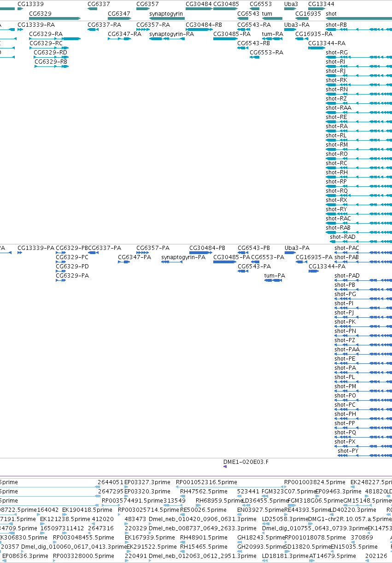Click transcript CG30485-RA
This screenshot has width=392, height=563.
(x=232, y=34)
